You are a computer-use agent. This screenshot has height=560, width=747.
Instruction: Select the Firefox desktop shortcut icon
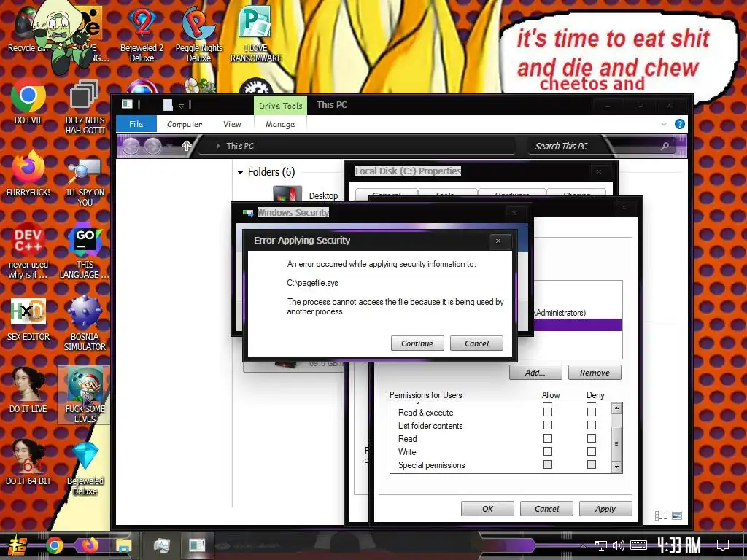pos(28,174)
